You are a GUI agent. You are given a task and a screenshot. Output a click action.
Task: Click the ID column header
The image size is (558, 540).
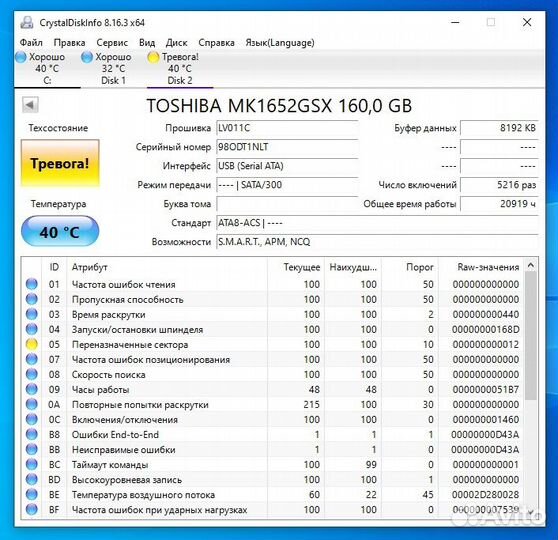pos(54,267)
